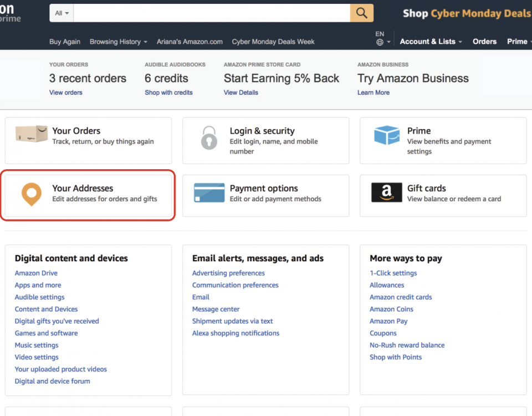Click Shop with credits link
This screenshot has height=416, width=532.
[168, 93]
